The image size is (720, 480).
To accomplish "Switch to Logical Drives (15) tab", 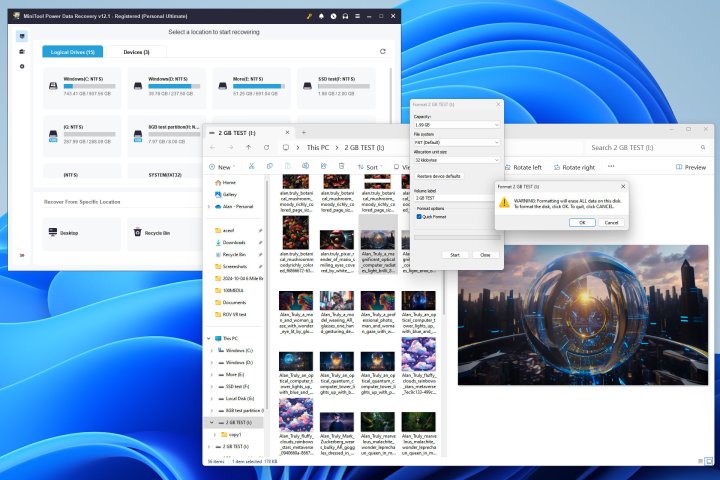I will point(73,52).
